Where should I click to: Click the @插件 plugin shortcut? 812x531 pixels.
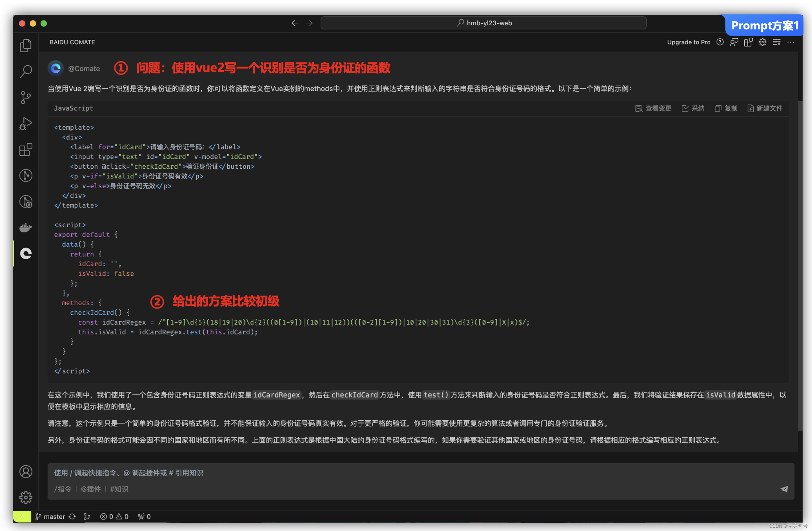click(91, 489)
